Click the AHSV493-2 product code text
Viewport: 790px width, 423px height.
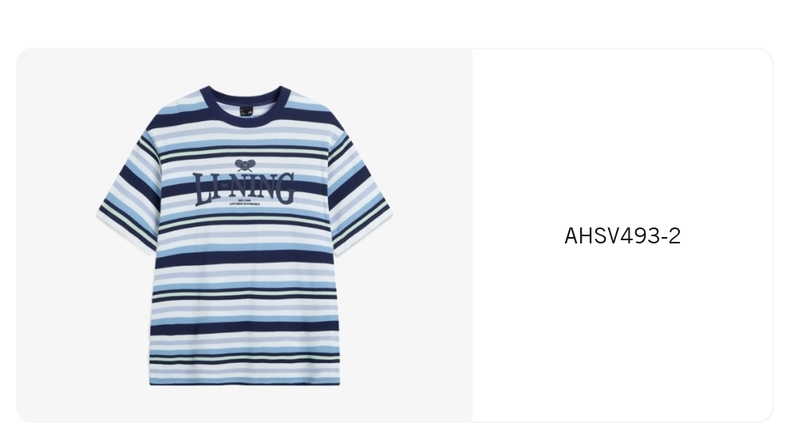click(x=622, y=236)
